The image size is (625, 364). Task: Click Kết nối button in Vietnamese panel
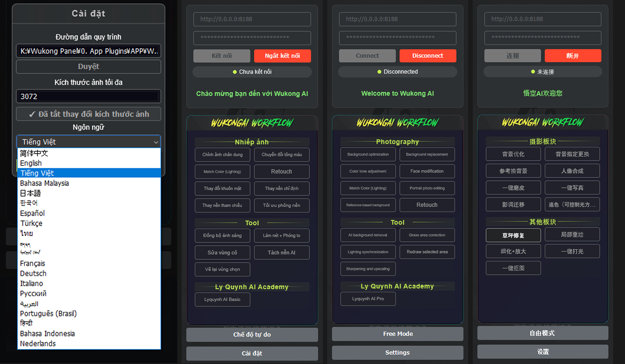tap(222, 56)
